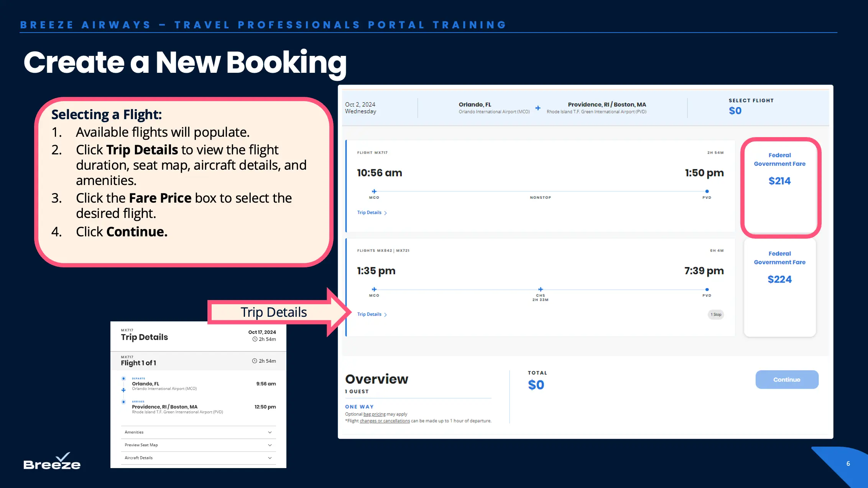
Task: Click the departs dot icon by Orlando, FL
Action: pyautogui.click(x=123, y=378)
